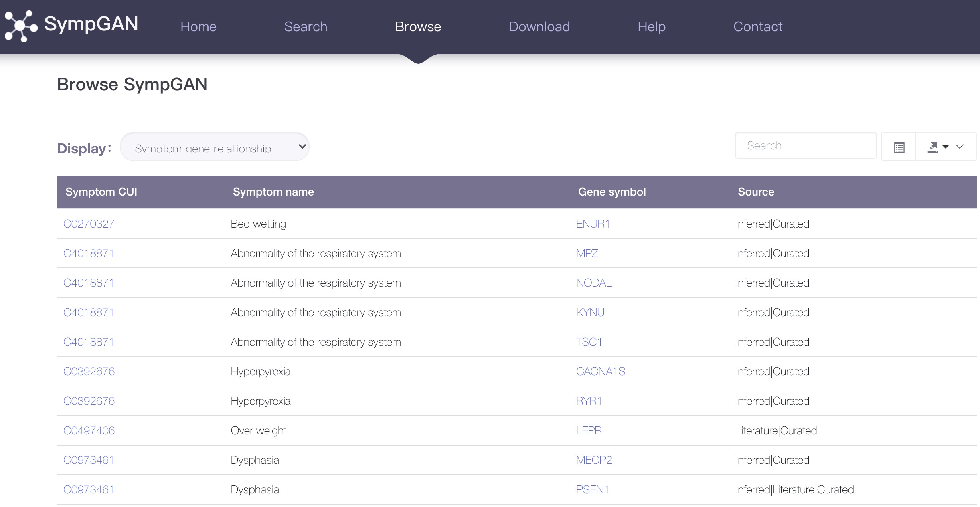The image size is (980, 507).
Task: Open the PSEN1 gene link
Action: (592, 490)
